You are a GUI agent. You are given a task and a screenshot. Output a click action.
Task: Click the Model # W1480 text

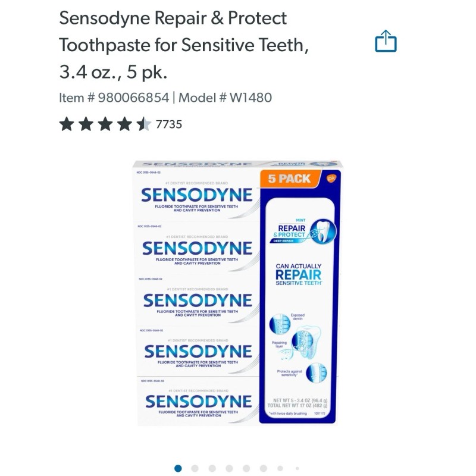coord(225,98)
